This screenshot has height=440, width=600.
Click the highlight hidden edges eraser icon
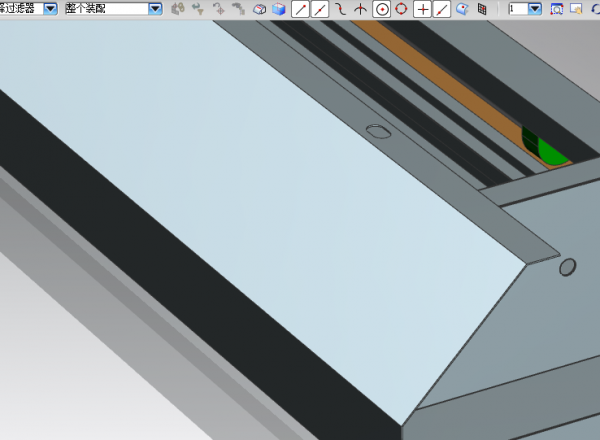259,9
